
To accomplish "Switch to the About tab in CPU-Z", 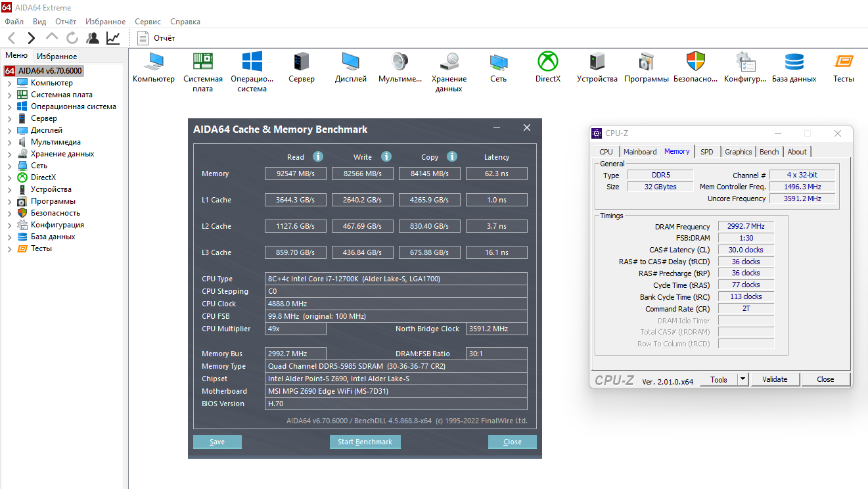I will coord(797,152).
